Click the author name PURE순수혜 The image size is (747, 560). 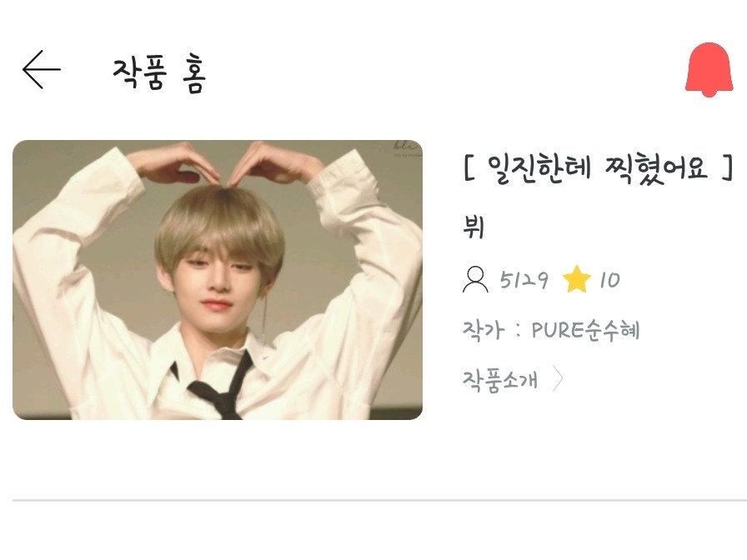585,330
